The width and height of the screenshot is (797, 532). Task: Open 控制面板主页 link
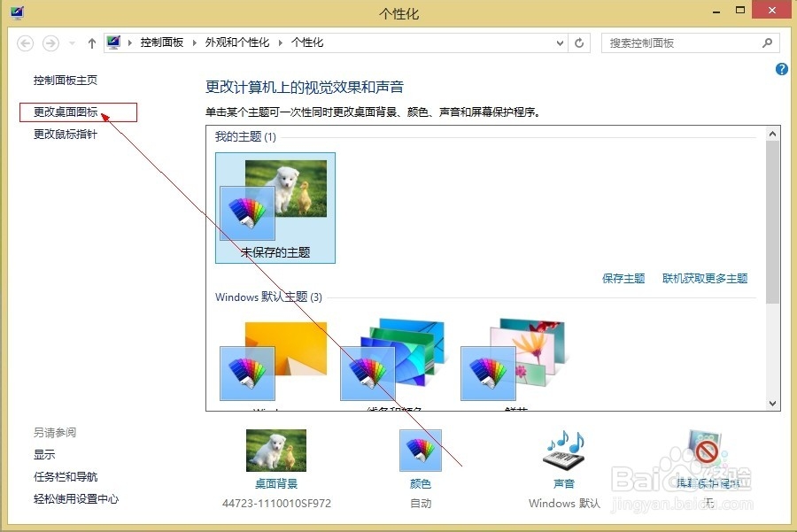point(65,81)
